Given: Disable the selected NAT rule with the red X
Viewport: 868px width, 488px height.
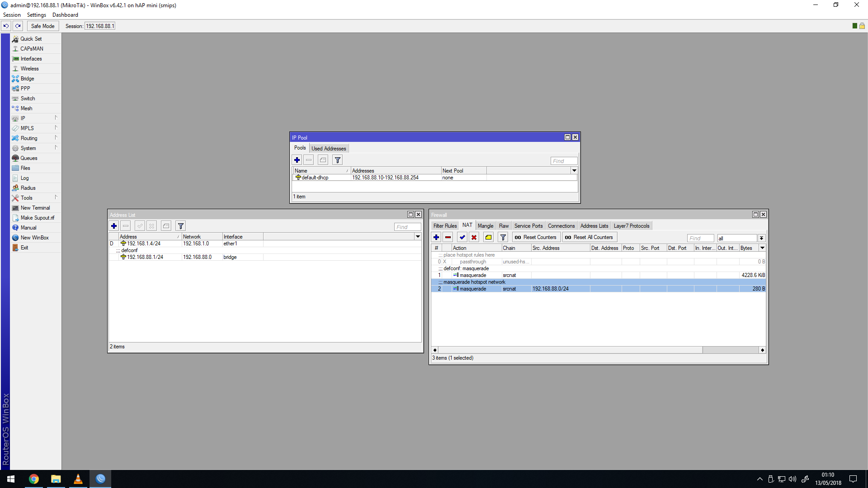Looking at the screenshot, I should pos(474,237).
